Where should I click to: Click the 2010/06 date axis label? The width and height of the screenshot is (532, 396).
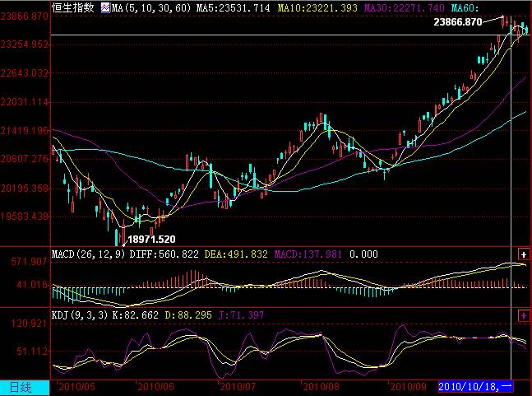[x=155, y=387]
